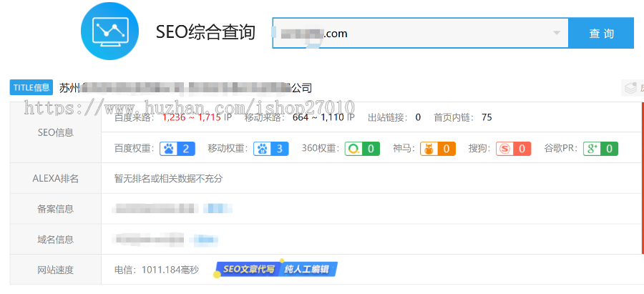The height and width of the screenshot is (294, 644).
Task: Click the 纯人工编辑 banner part
Action: [x=307, y=270]
